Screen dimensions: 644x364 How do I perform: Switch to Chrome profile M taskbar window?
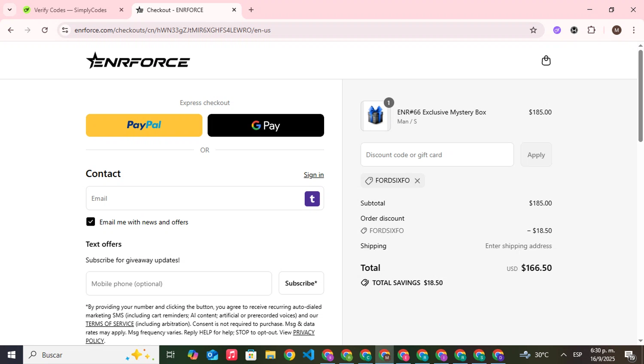(x=385, y=355)
